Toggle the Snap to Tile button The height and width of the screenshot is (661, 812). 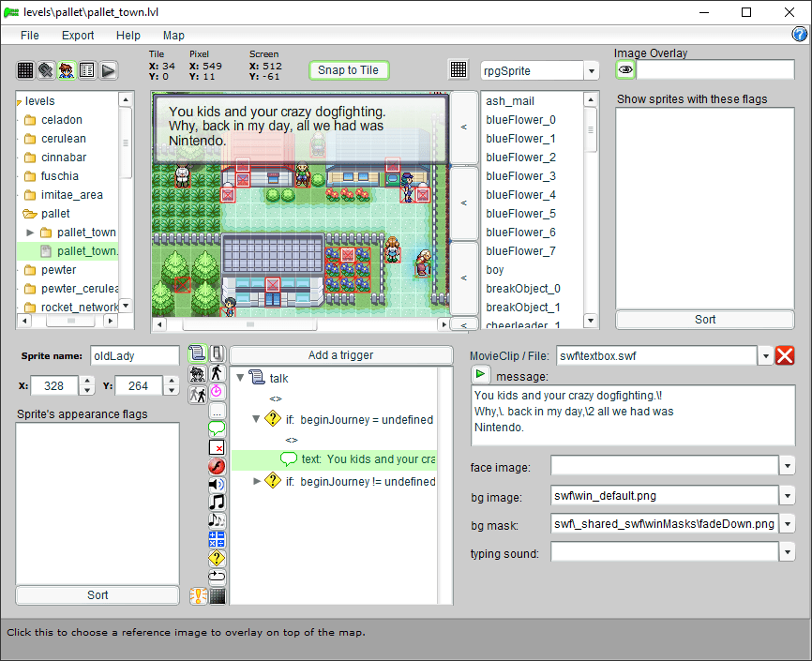pos(348,70)
